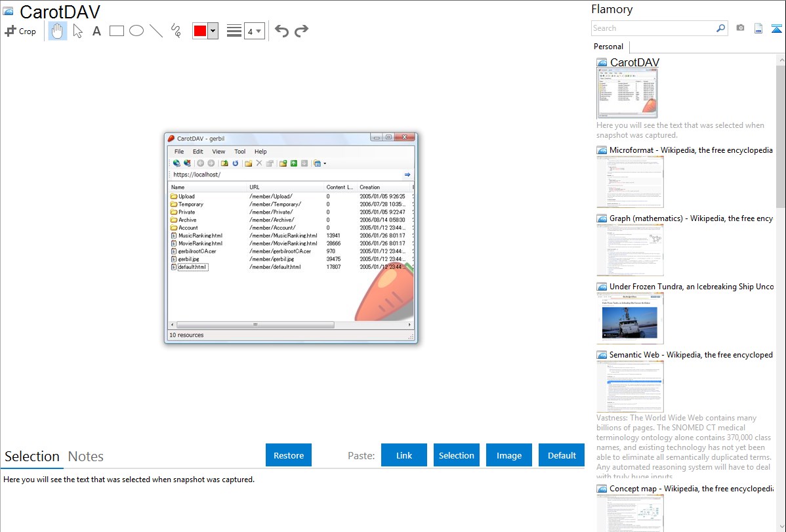Click the Under Frozen Tundra title text
This screenshot has width=786, height=532.
[692, 286]
